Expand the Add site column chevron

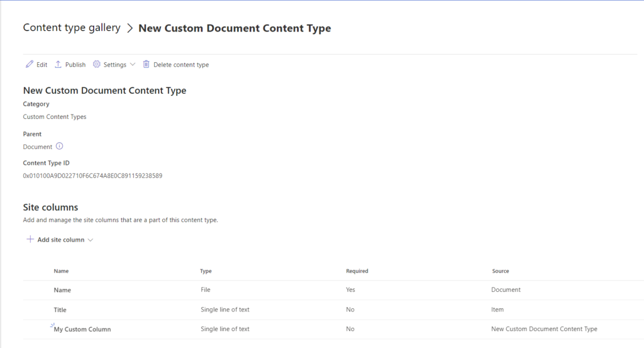[91, 240]
